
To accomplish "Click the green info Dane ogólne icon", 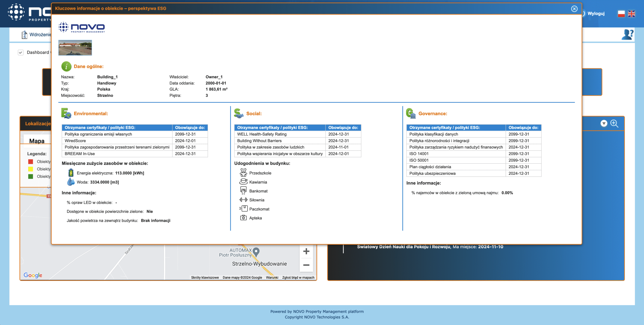I will click(x=66, y=67).
